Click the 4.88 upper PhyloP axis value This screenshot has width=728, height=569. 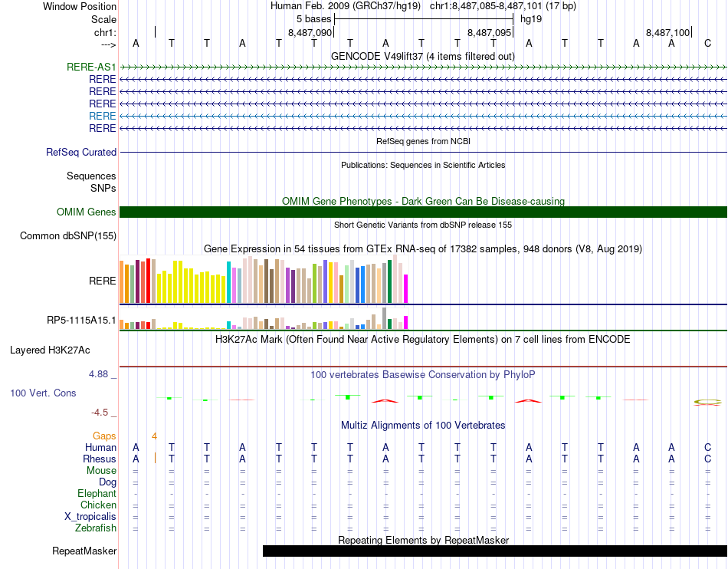(98, 374)
